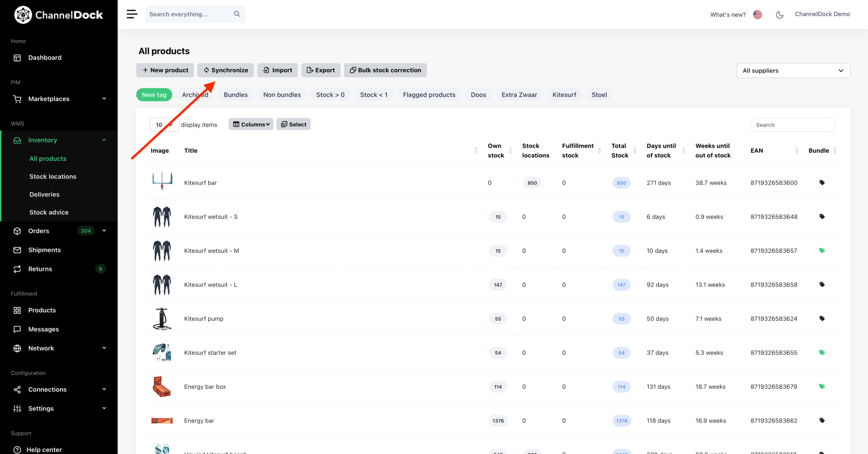
Task: Open Stock locations submenu item
Action: [x=53, y=176]
